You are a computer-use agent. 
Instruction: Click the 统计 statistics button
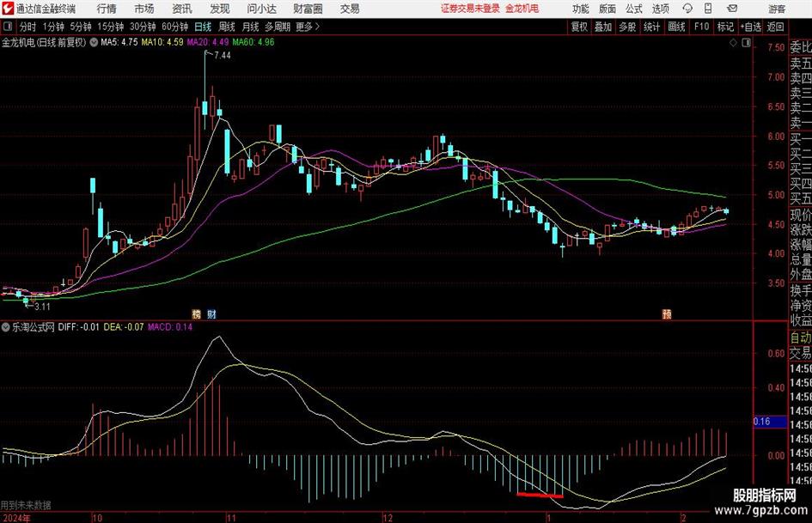point(652,27)
